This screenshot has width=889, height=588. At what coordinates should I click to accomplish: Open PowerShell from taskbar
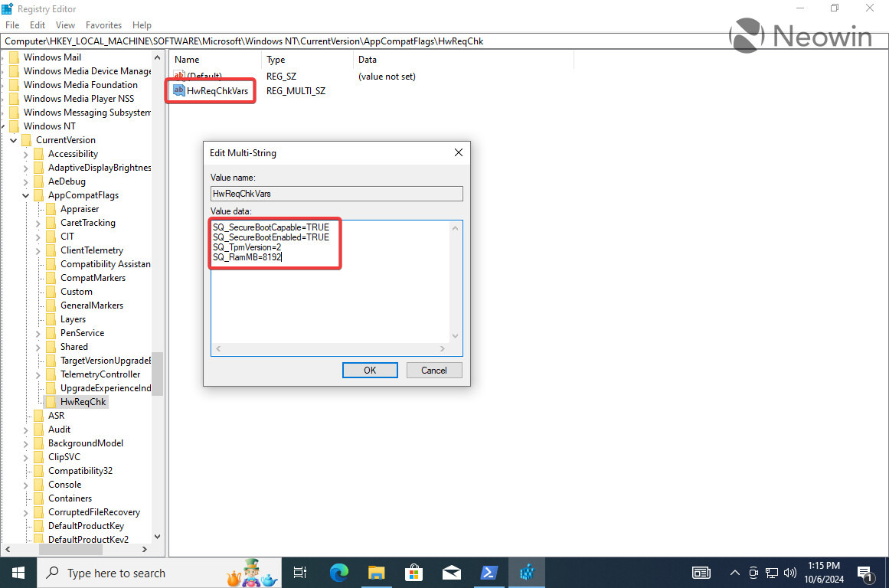[489, 573]
